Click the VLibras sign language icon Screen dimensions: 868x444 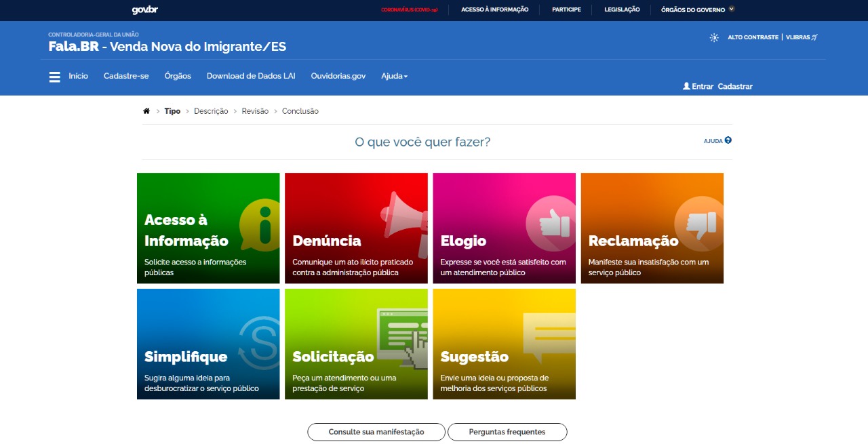coord(815,37)
